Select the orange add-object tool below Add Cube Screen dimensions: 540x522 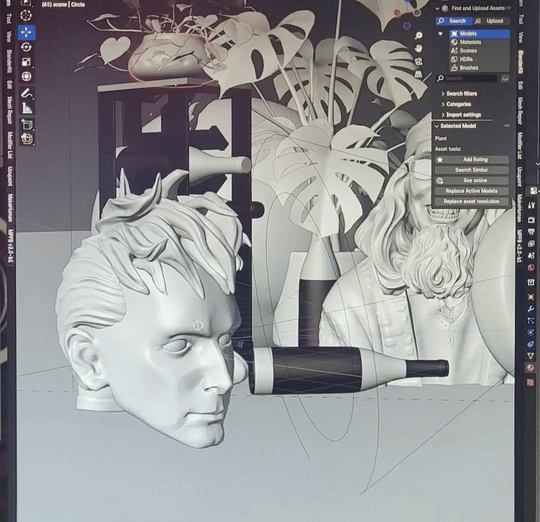tap(27, 139)
